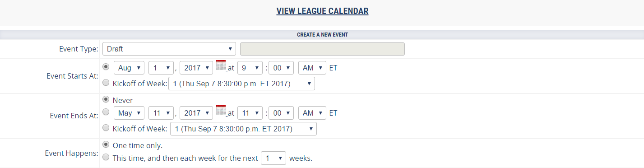Open the start AM/PM dropdown

[x=312, y=68]
